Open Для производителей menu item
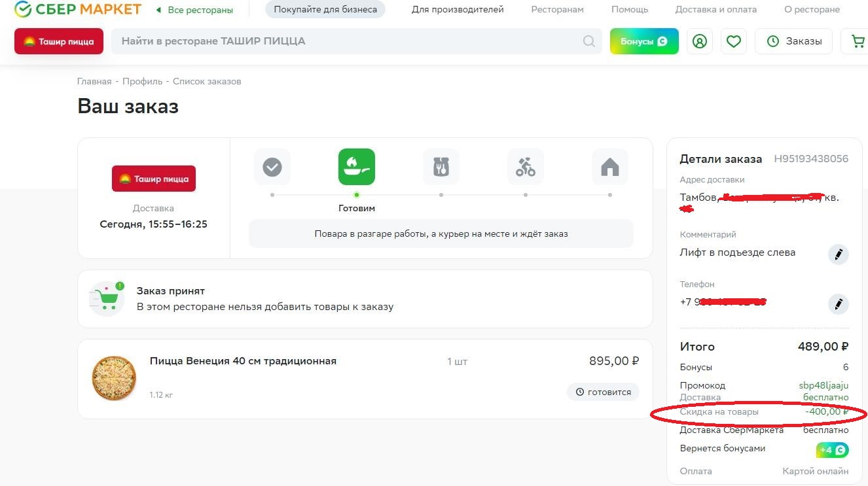 tap(458, 10)
